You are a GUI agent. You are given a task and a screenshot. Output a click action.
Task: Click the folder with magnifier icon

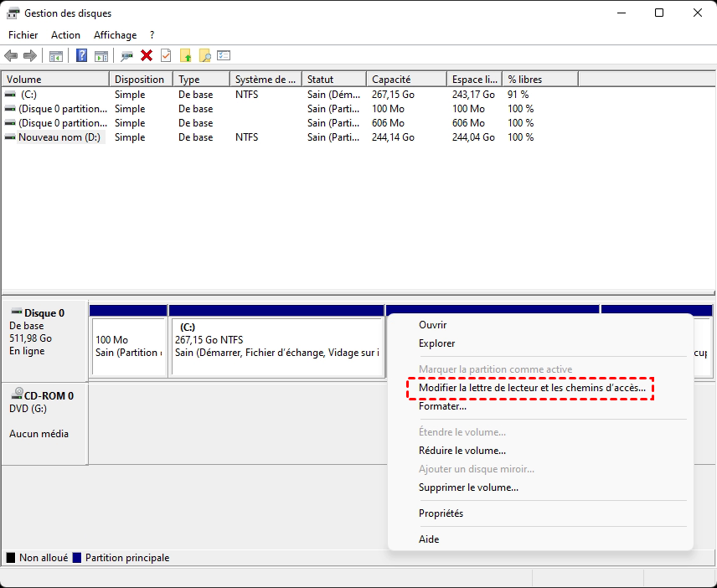204,56
